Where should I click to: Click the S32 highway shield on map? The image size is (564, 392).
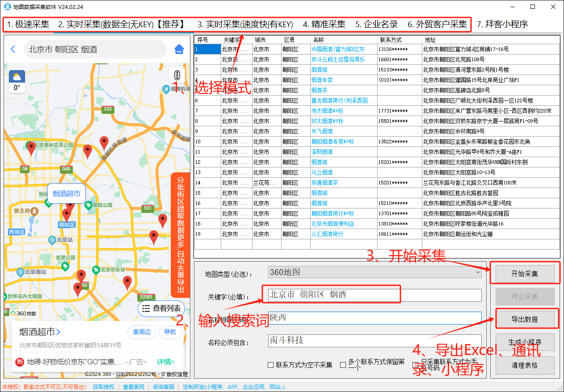(108, 109)
